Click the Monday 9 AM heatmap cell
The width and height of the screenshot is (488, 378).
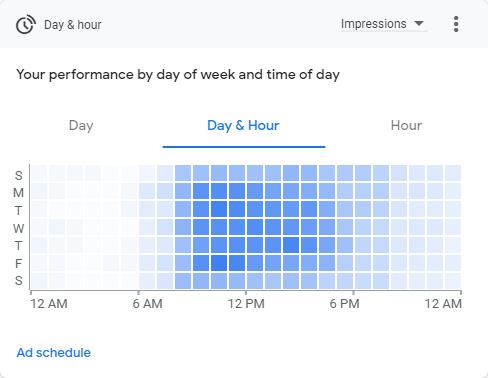click(201, 191)
